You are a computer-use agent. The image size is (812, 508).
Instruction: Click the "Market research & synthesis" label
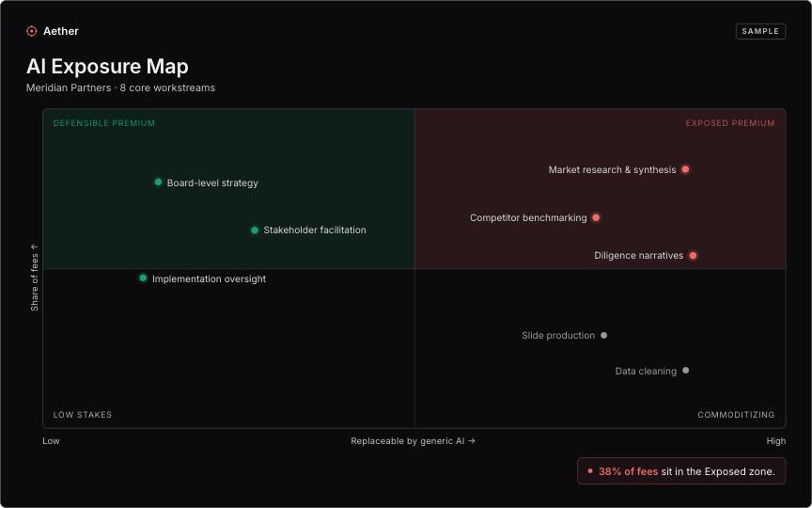(x=612, y=170)
